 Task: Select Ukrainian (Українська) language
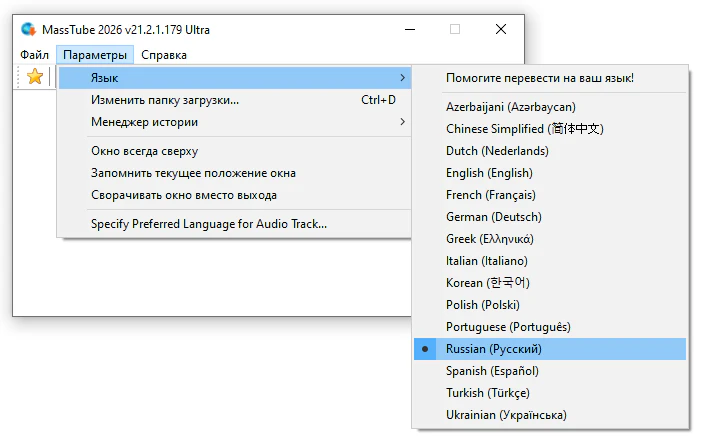pos(506,415)
